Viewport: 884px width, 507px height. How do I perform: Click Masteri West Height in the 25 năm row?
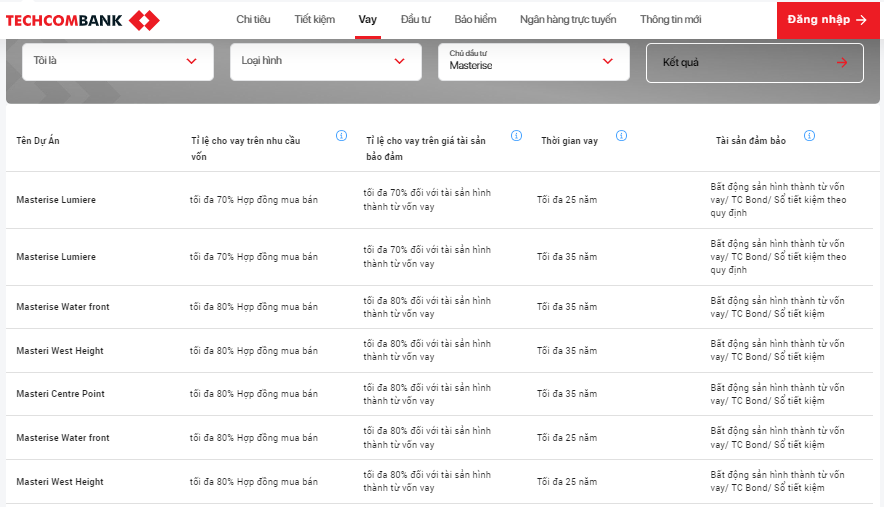(60, 482)
